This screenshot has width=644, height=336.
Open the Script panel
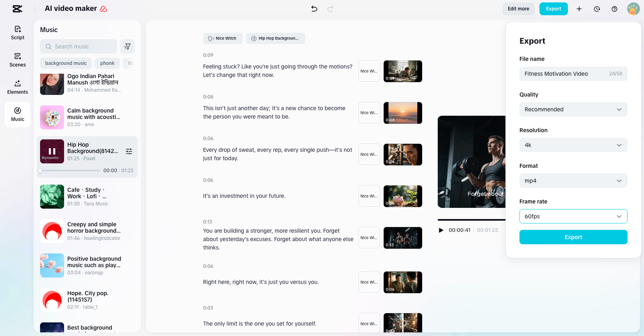coord(18,33)
